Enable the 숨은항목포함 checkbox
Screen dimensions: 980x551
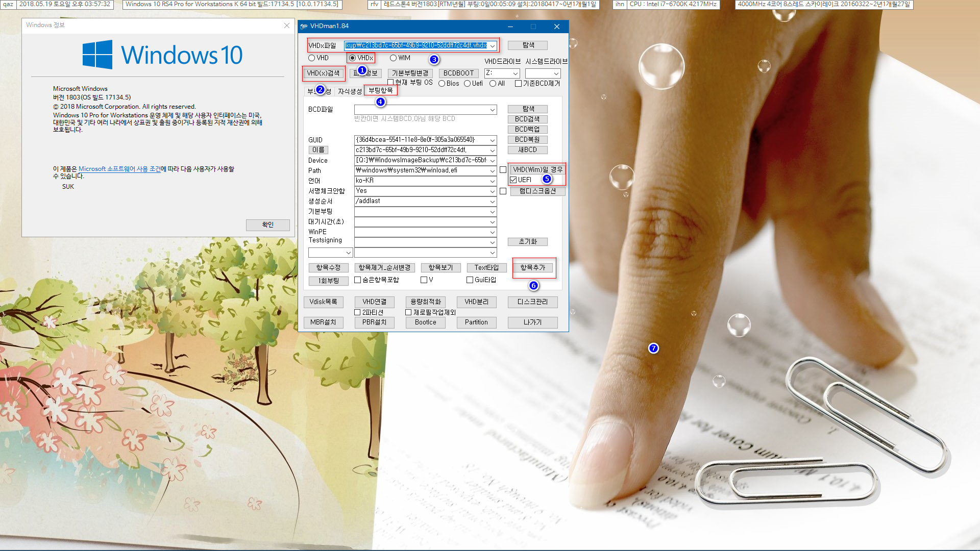(357, 280)
